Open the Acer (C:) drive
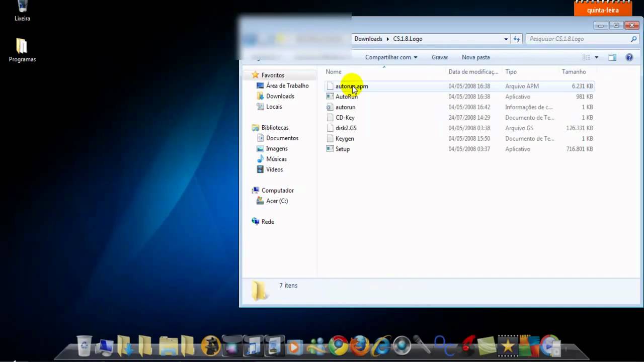This screenshot has height=362, width=644. [277, 201]
